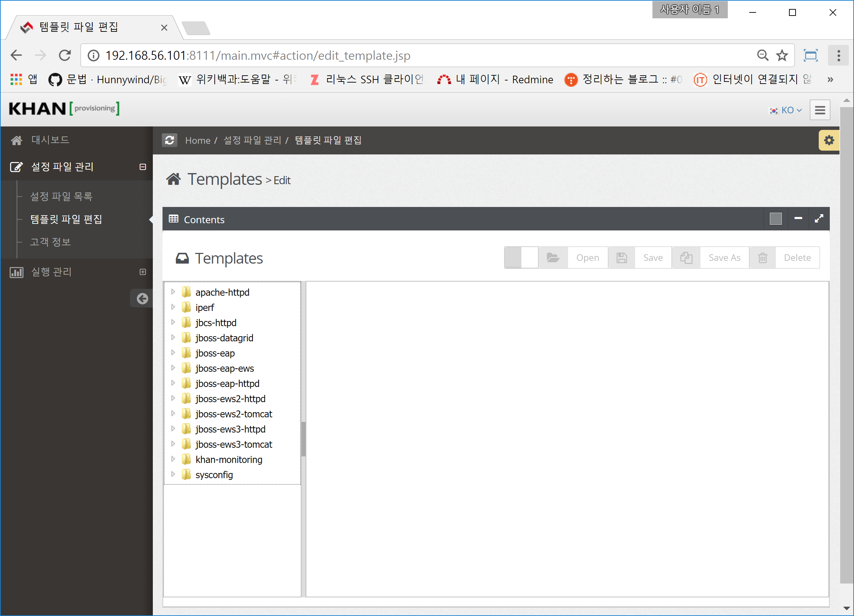Screen dimensions: 854x616
Task: Toggle the switch left of Open button
Action: click(x=521, y=258)
